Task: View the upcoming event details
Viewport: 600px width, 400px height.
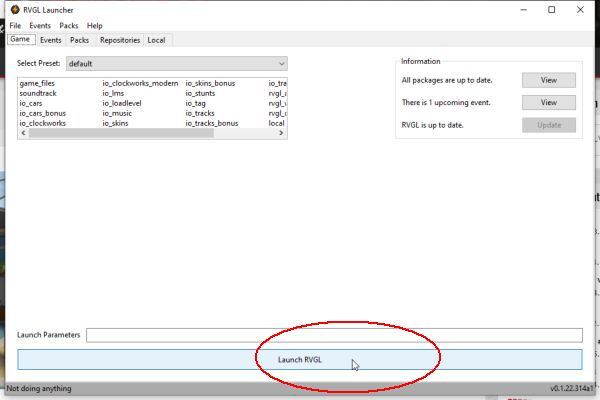Action: coord(549,103)
